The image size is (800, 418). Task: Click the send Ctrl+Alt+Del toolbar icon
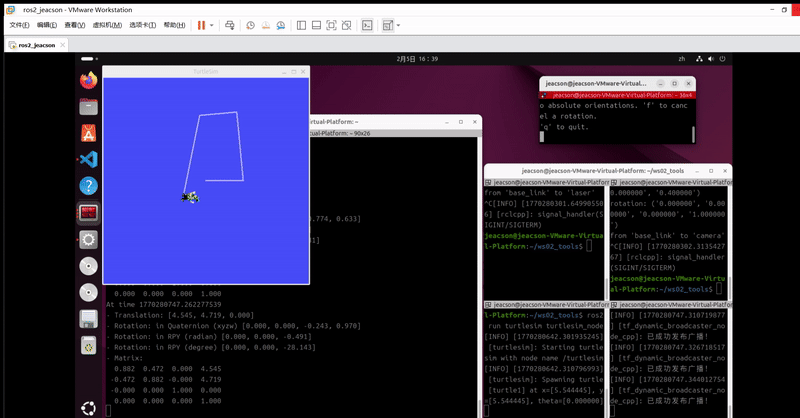point(231,24)
